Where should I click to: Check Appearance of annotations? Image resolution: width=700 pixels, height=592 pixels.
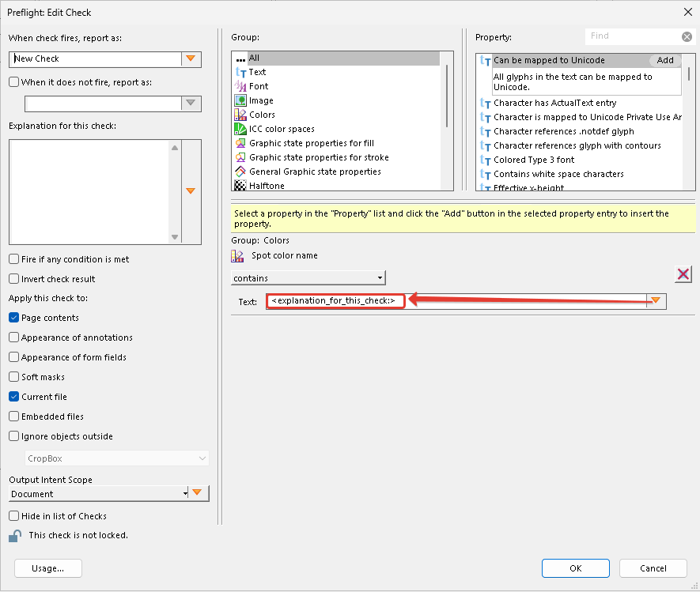tap(13, 337)
